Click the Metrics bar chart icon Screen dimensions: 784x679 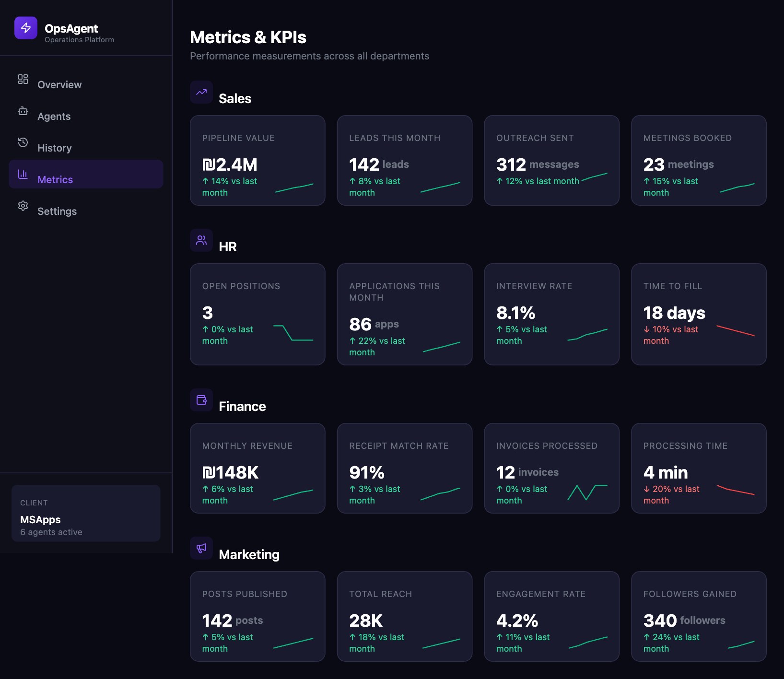[x=23, y=174]
